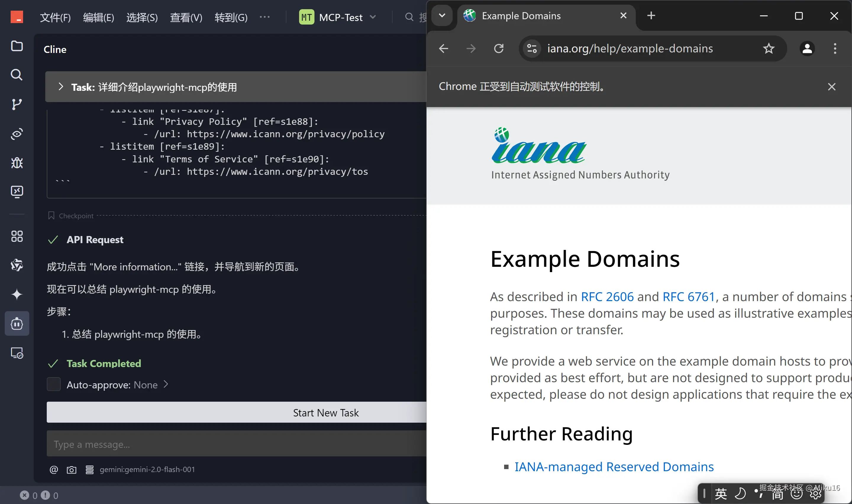
Task: Open the Explorer folder icon in sidebar
Action: 17,46
